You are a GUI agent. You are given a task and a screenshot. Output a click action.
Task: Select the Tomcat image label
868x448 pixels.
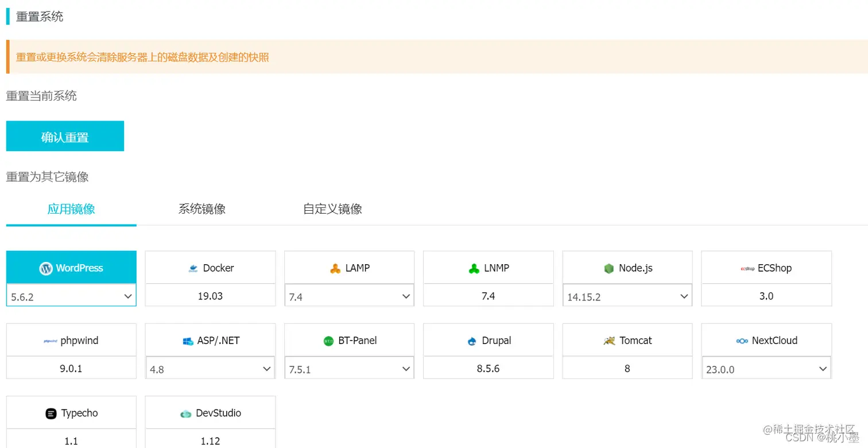[x=635, y=341]
